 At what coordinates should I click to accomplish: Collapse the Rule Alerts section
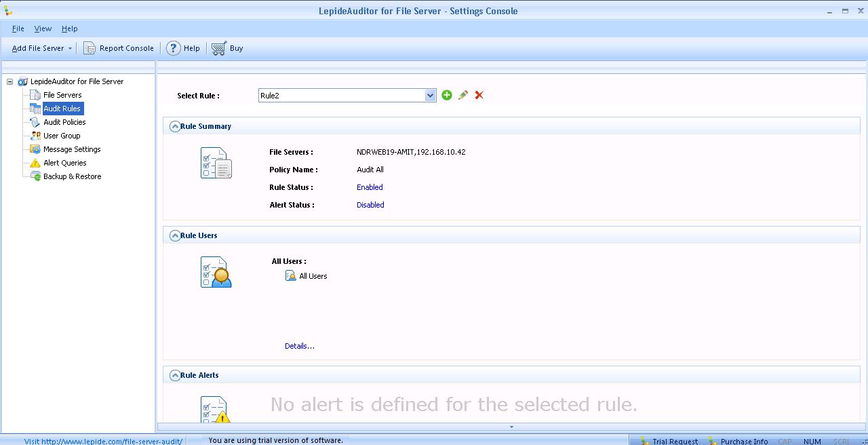[175, 375]
